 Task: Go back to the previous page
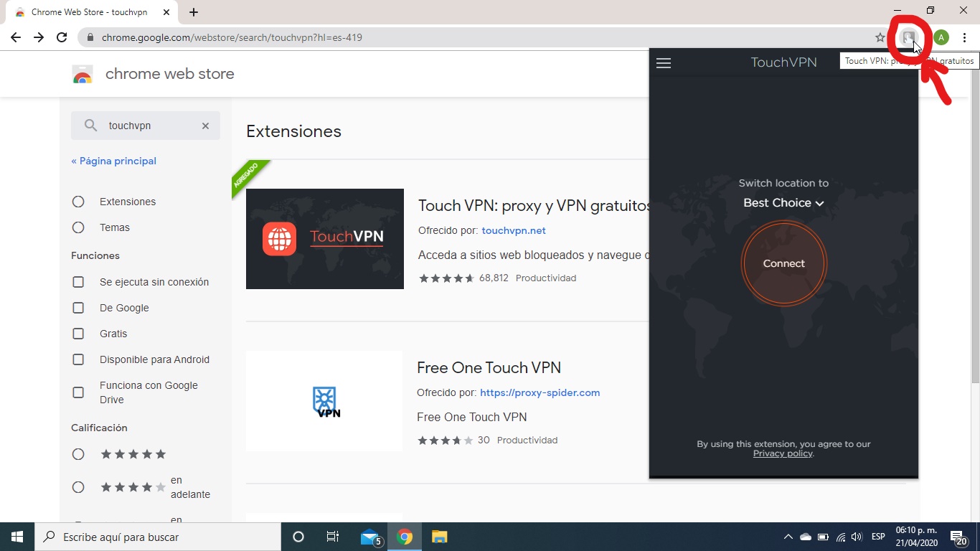16,37
